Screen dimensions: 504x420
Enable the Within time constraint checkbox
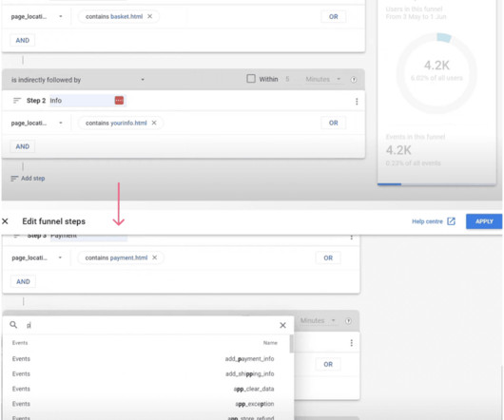click(251, 79)
